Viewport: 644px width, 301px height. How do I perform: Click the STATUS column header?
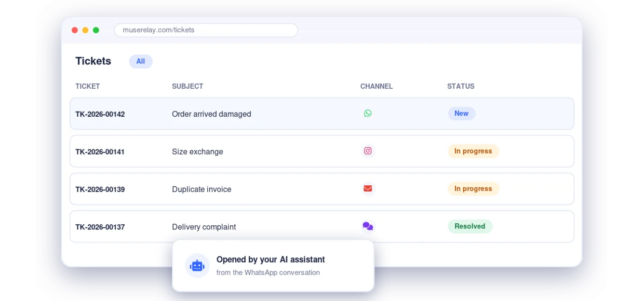461,86
